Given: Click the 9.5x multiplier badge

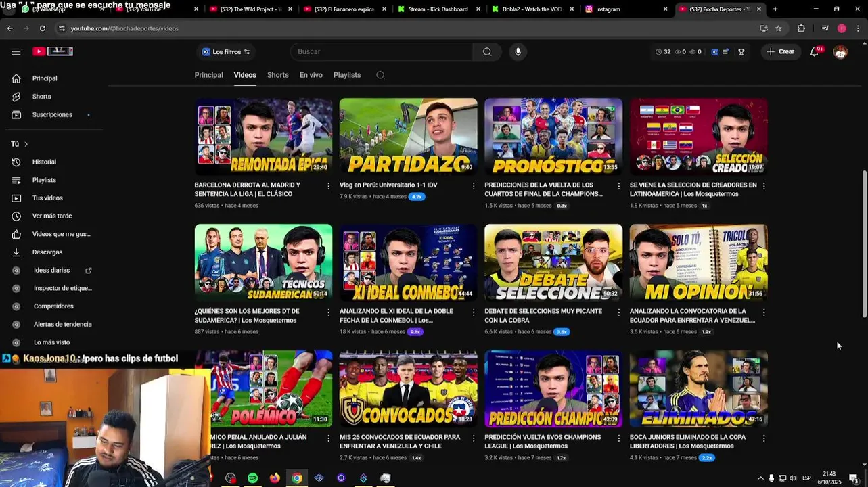Looking at the screenshot, I should coord(415,332).
